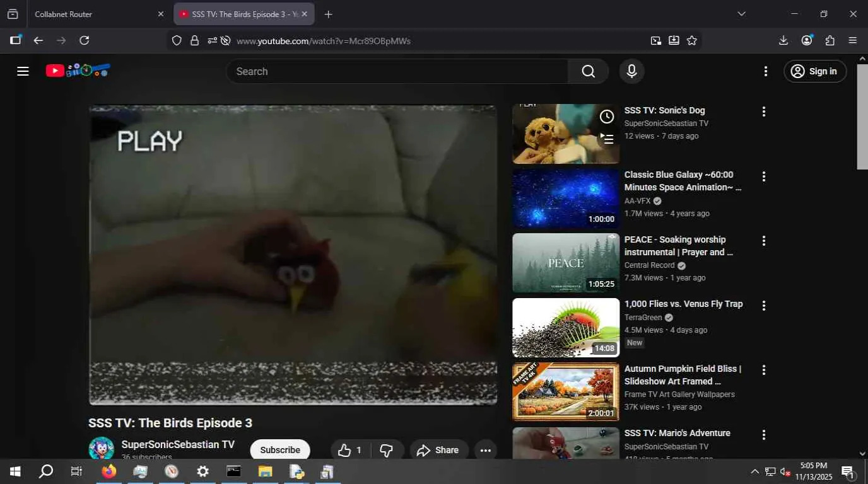Screen dimensions: 868x484
Task: Open site security padlock info
Action: [x=194, y=40]
